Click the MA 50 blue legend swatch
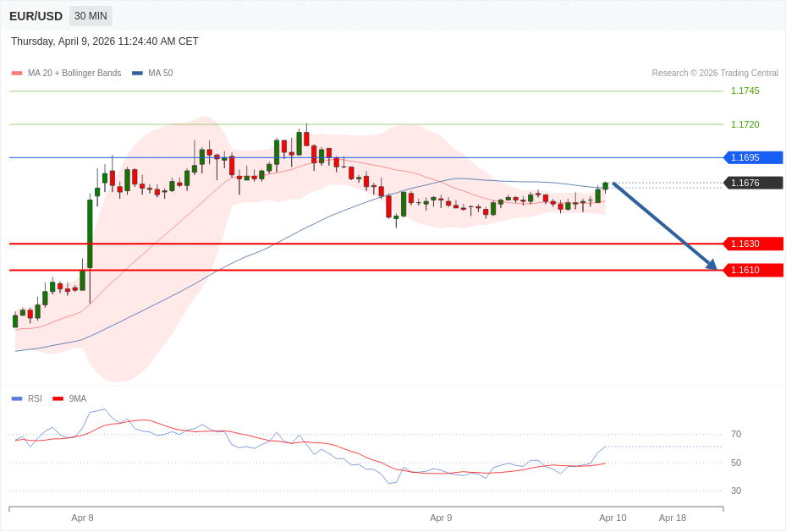The height and width of the screenshot is (532, 786). pyautogui.click(x=137, y=74)
